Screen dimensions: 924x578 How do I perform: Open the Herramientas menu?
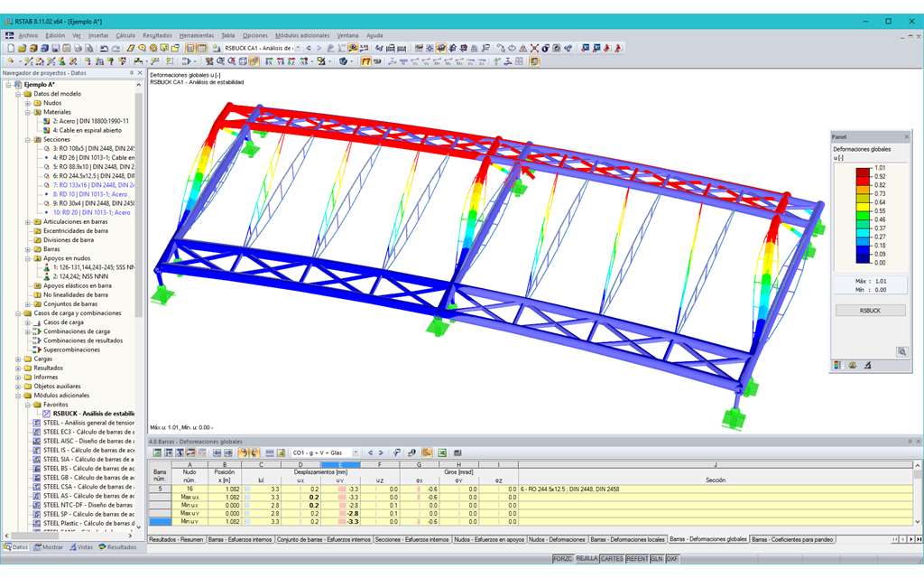pos(196,35)
